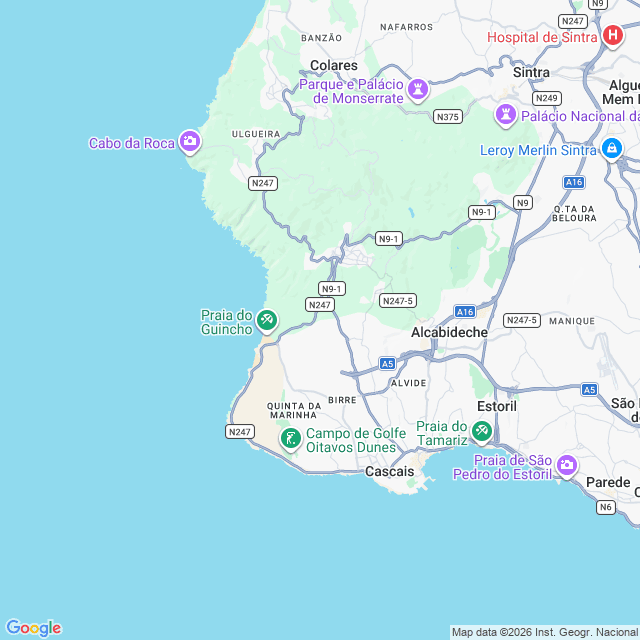Click the QUINTA DA MARINHA label
The width and height of the screenshot is (640, 640).
pos(294,410)
